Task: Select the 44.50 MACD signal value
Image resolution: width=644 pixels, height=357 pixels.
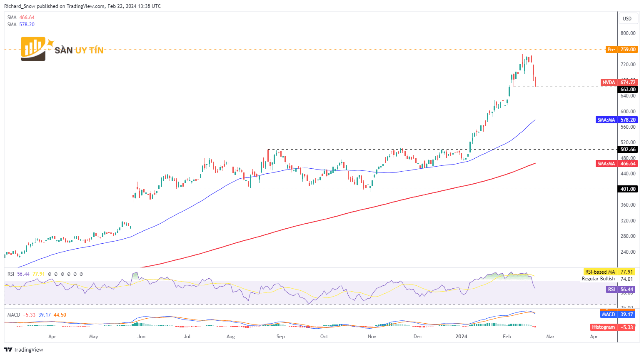Action: 60,315
